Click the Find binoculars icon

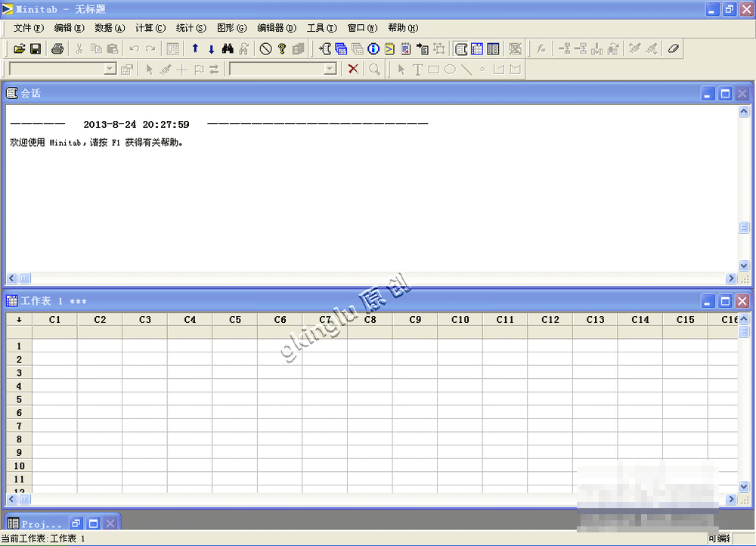click(x=228, y=48)
